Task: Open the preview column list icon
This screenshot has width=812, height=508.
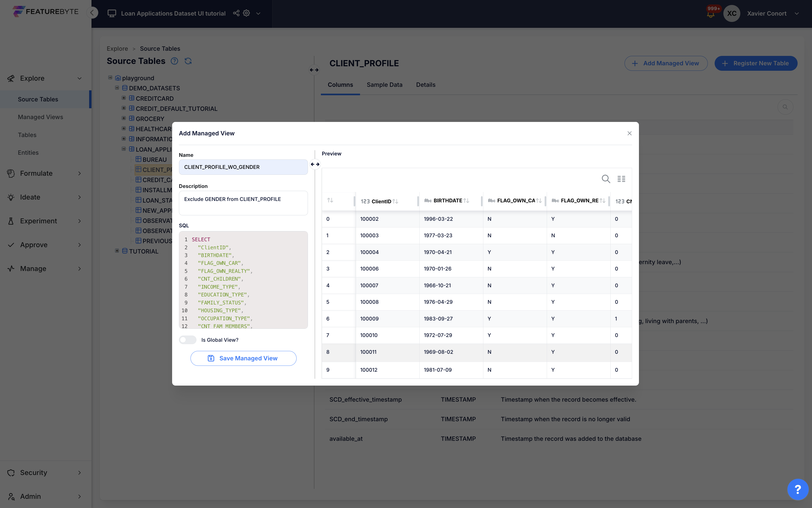Action: pos(621,179)
